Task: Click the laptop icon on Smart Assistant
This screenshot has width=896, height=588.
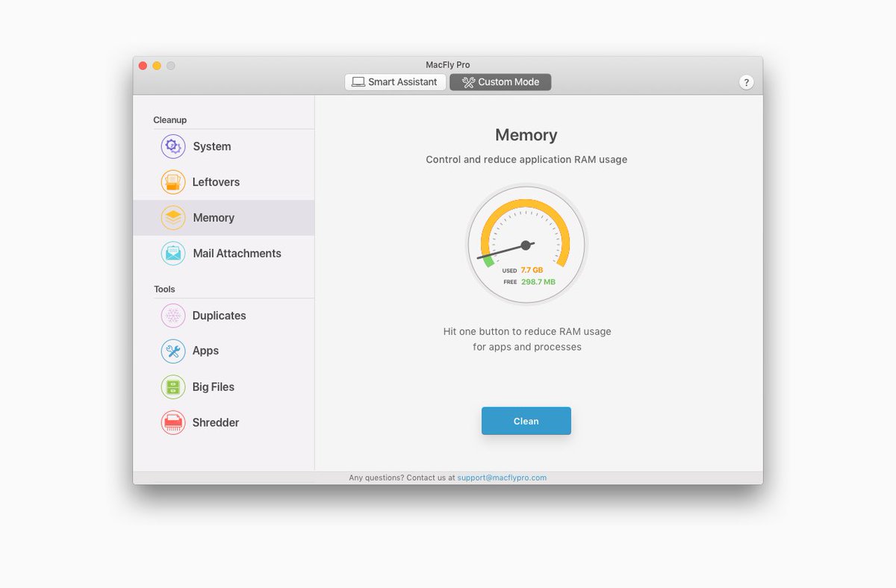Action: (358, 82)
